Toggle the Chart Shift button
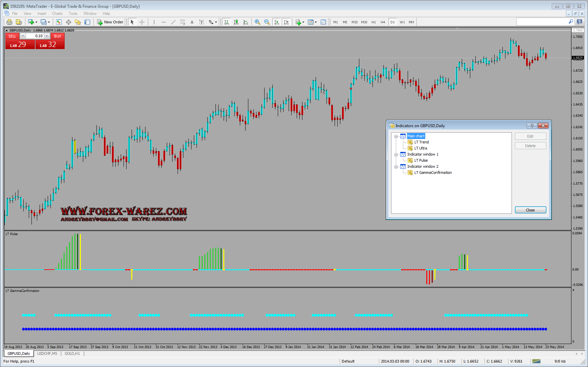This screenshot has width=588, height=367. (286, 22)
